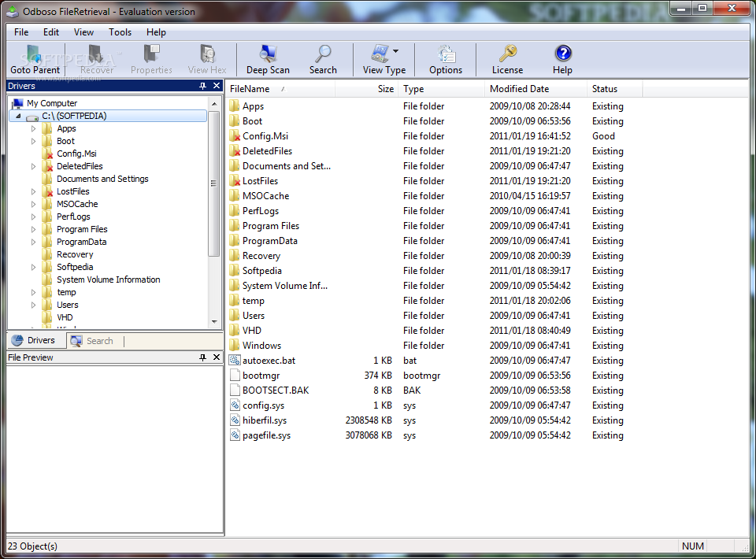Click the Good status of Config.Msi

(x=603, y=136)
